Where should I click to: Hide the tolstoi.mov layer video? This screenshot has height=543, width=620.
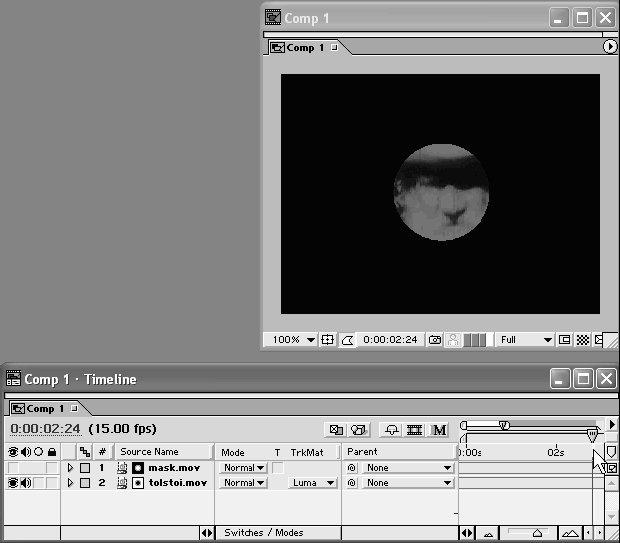14,483
